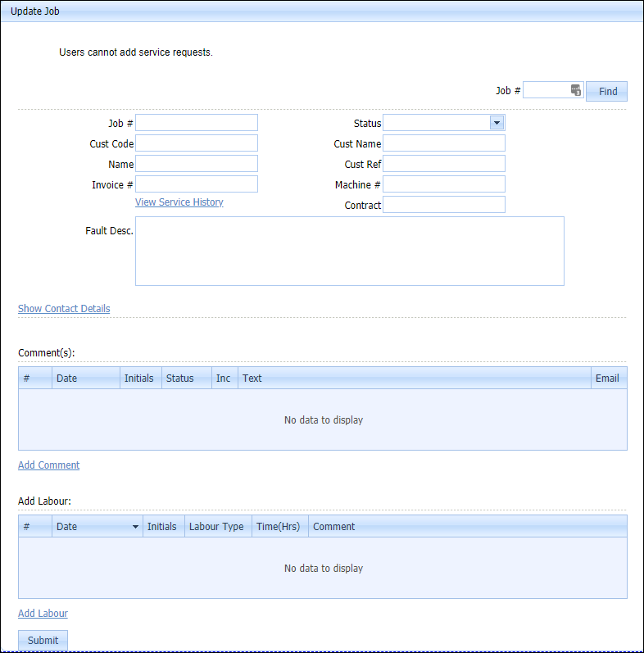This screenshot has width=644, height=653.
Task: Click the Job # form field
Action: (x=197, y=123)
